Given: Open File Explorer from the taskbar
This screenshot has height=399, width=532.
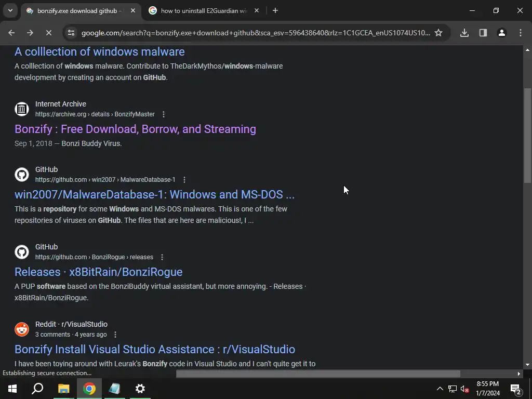Looking at the screenshot, I should coord(63,389).
